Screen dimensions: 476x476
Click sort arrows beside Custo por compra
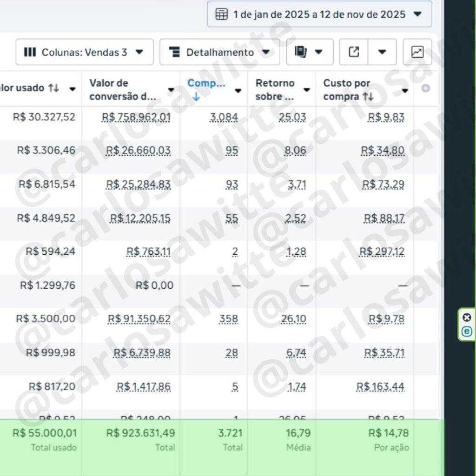[368, 97]
